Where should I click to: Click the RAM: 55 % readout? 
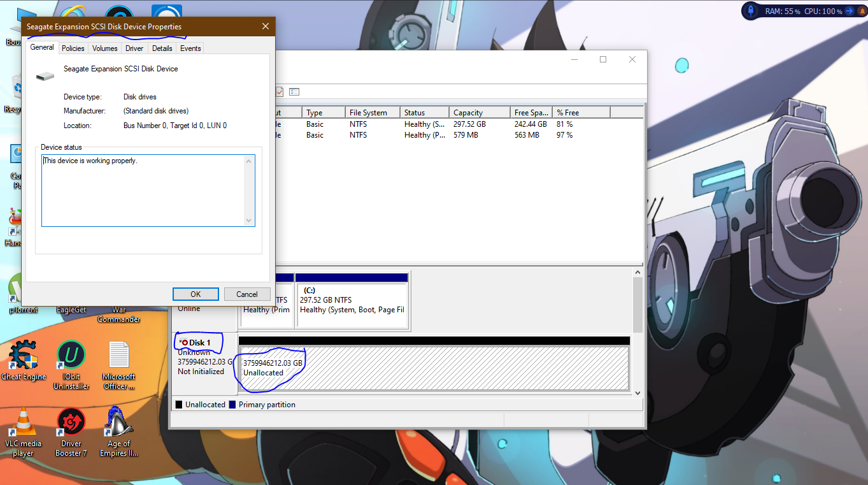pyautogui.click(x=783, y=11)
